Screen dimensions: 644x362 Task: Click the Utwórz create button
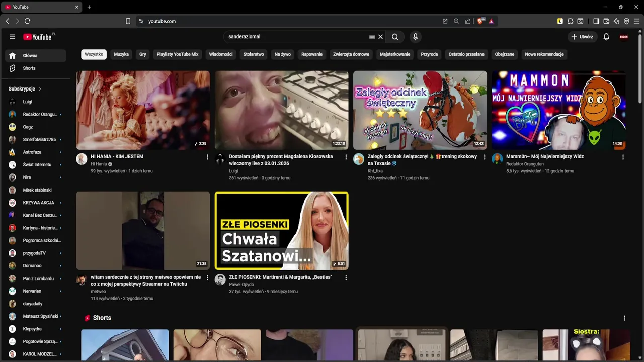(582, 37)
